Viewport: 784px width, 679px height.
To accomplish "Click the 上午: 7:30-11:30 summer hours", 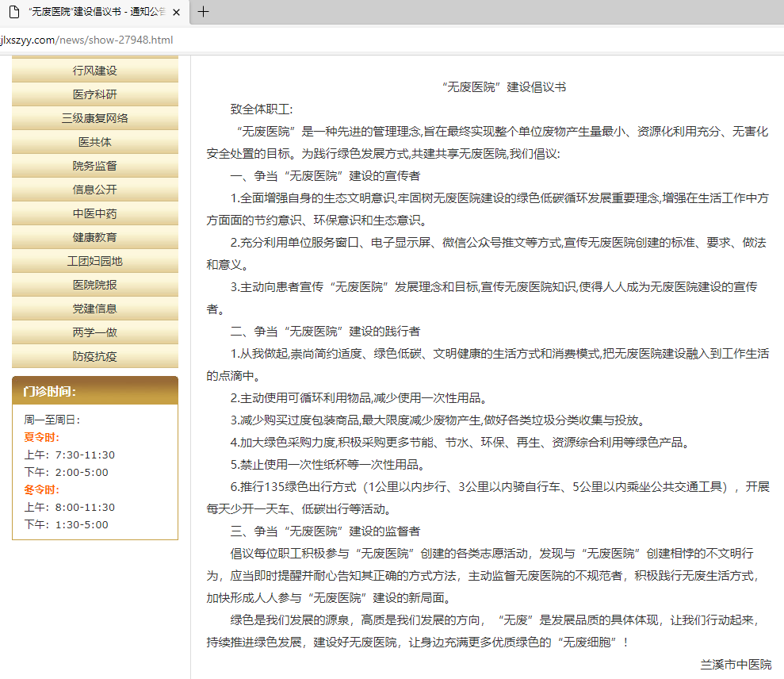I will [70, 455].
